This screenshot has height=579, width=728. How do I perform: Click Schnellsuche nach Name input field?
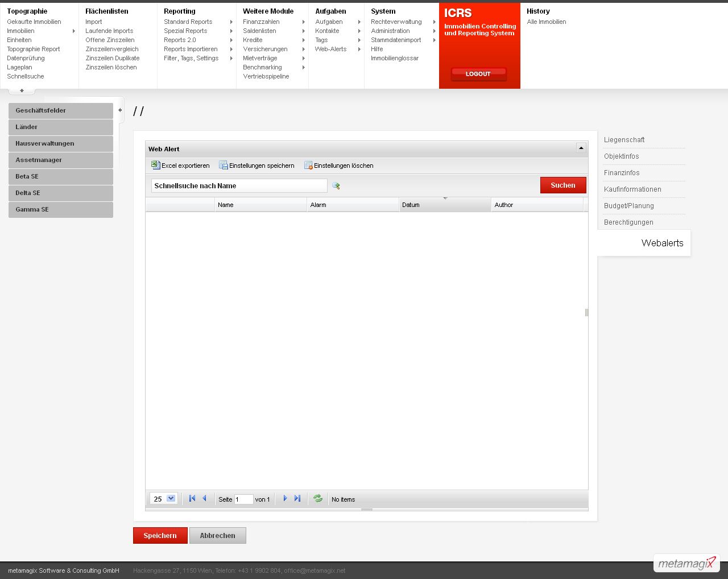click(x=239, y=185)
